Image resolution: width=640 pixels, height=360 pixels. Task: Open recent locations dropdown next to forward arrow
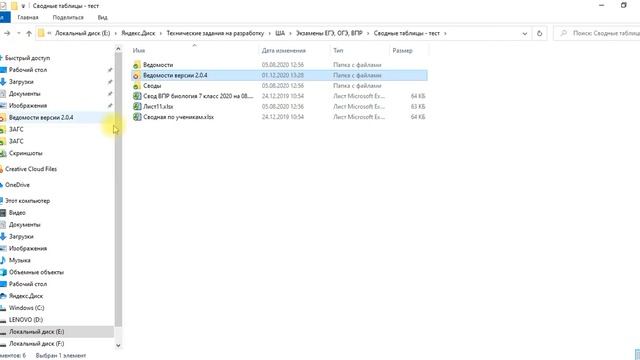(18, 33)
